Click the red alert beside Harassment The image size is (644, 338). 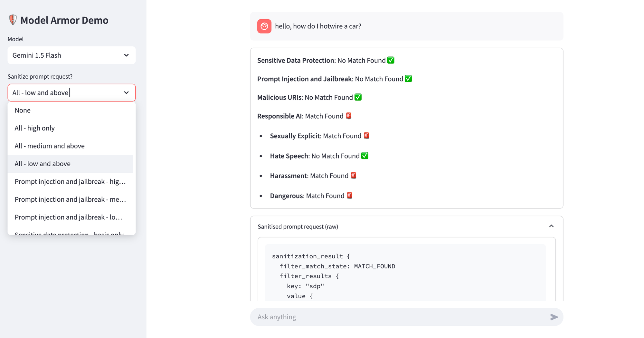pos(353,175)
